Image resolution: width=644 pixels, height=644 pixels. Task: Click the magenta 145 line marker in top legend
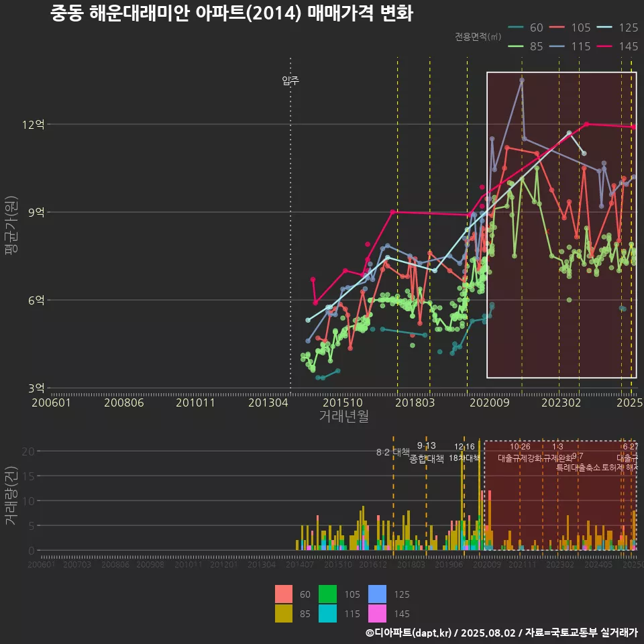point(604,46)
